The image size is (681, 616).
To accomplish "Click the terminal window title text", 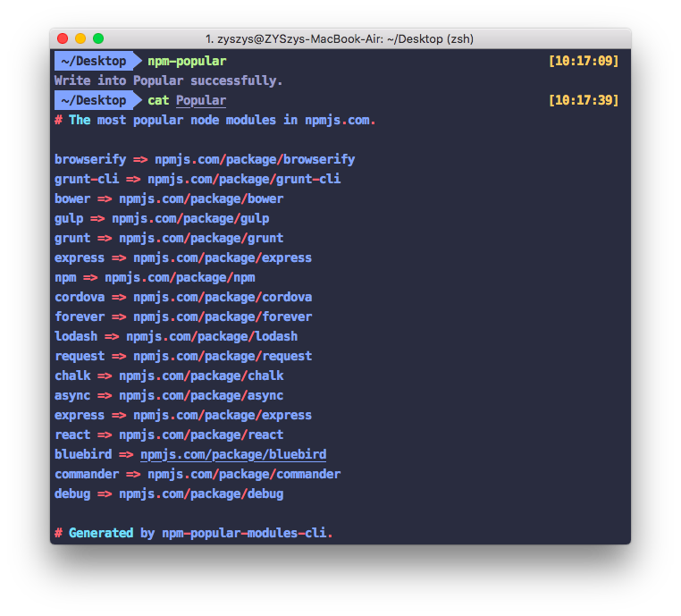I will pos(340,39).
